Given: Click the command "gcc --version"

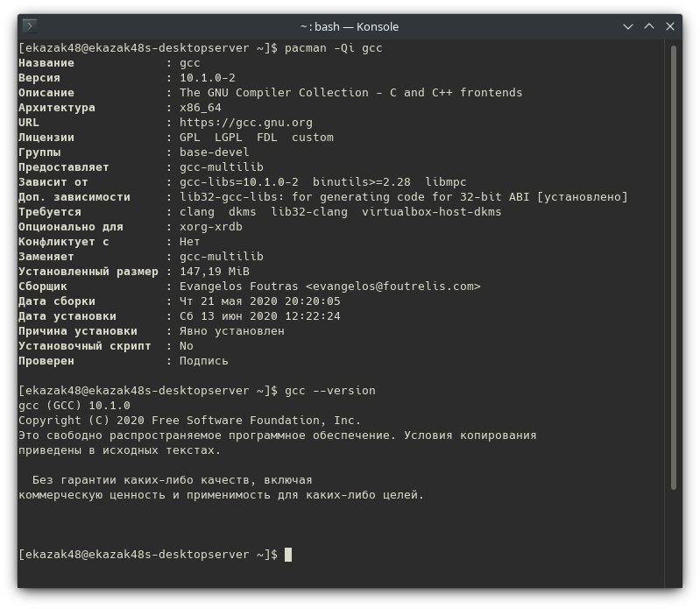Looking at the screenshot, I should (x=330, y=391).
